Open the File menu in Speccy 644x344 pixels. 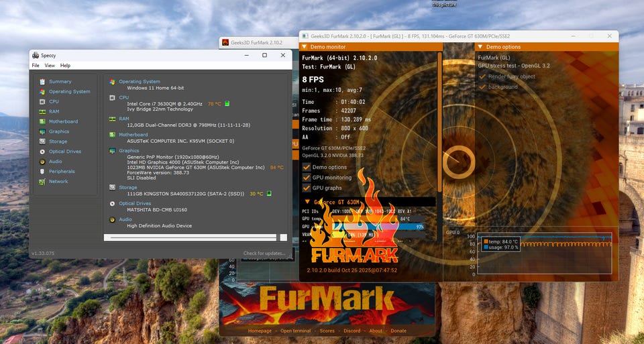point(36,65)
